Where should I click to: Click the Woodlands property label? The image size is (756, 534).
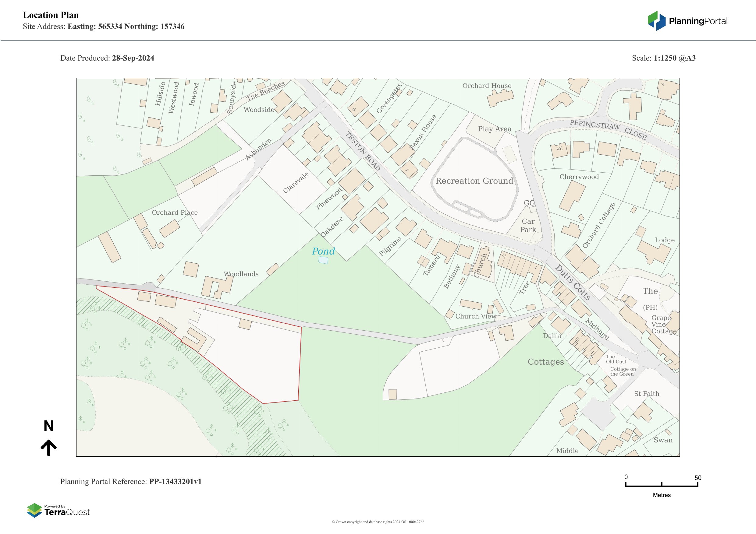point(241,274)
